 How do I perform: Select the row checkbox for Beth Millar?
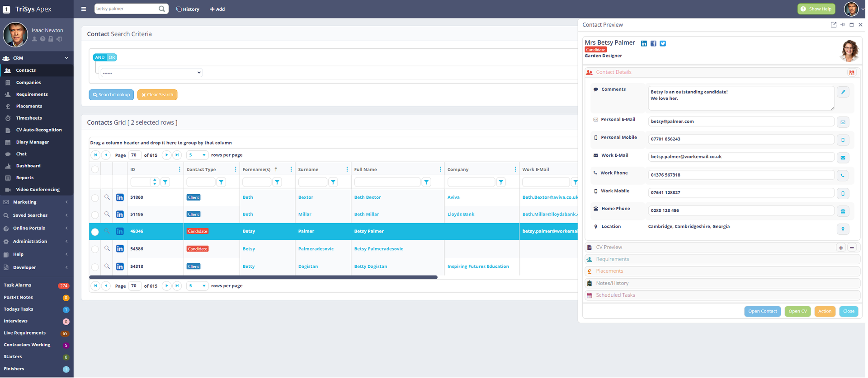[x=95, y=215]
